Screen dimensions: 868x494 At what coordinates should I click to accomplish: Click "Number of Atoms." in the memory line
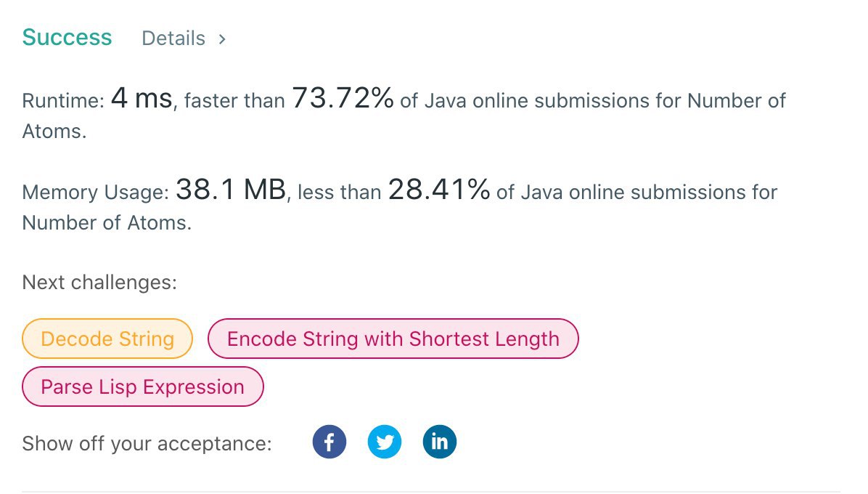pos(107,222)
